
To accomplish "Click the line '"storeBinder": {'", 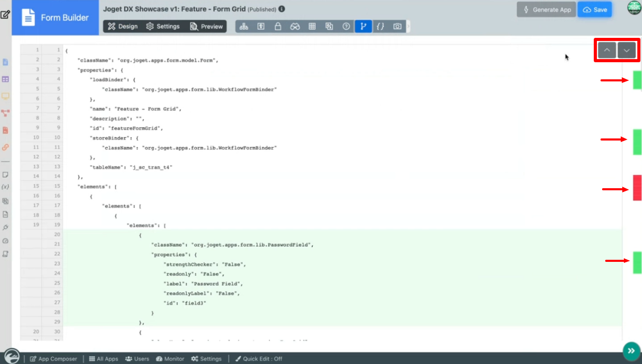I will (x=114, y=138).
